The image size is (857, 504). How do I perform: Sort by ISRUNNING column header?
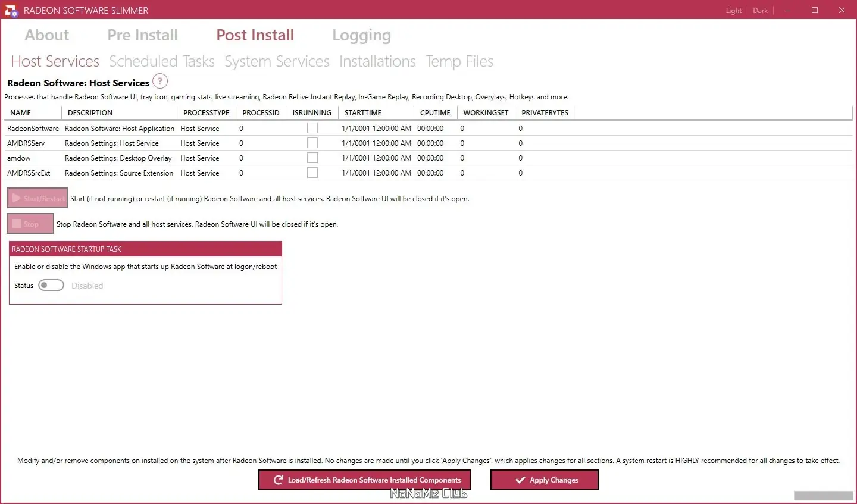pos(312,113)
